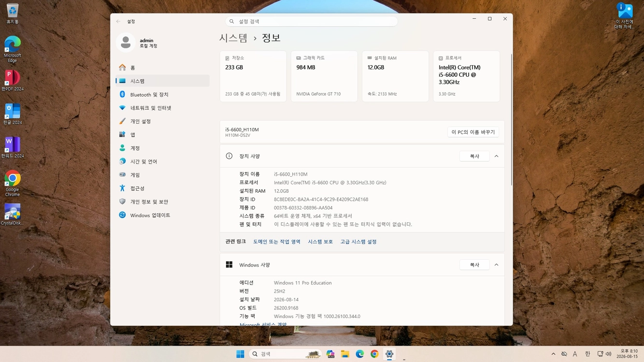Collapse the 장치 사양 section
Viewport: 644px width, 362px height.
(496, 156)
